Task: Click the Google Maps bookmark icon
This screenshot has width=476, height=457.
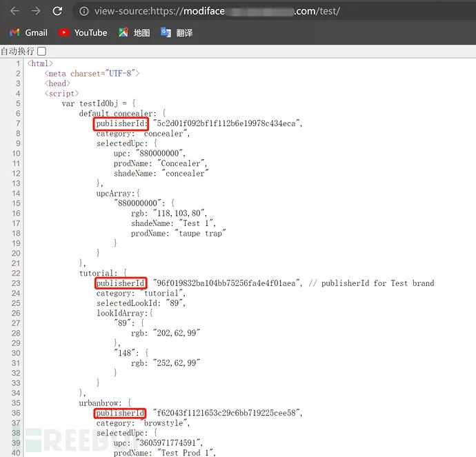Action: [123, 32]
